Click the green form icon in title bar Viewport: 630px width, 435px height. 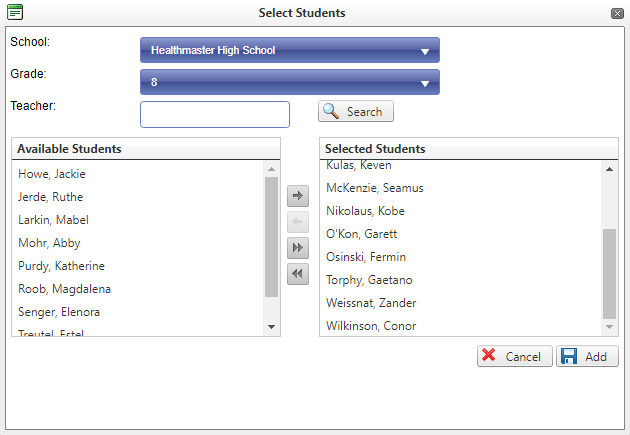click(15, 12)
